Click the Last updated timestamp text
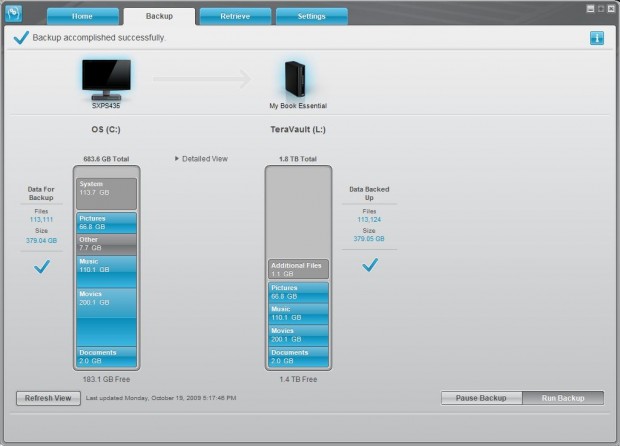620x446 pixels. point(161,398)
